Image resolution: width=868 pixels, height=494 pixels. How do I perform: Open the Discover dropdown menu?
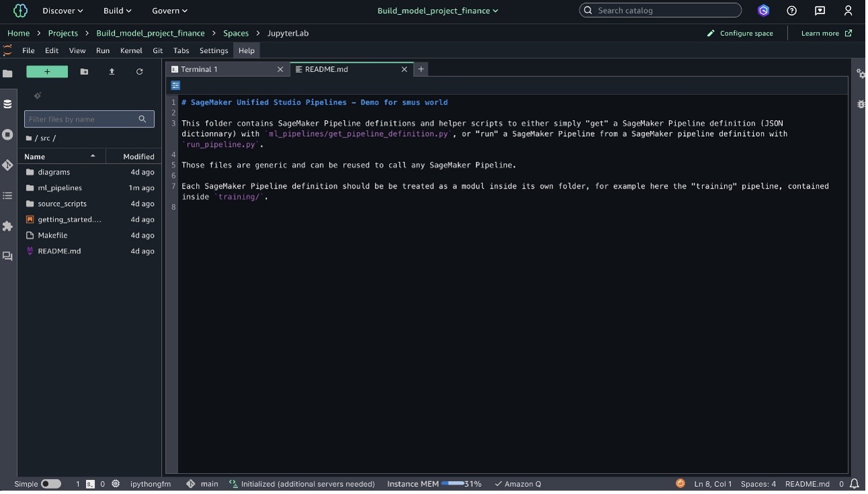pyautogui.click(x=62, y=11)
